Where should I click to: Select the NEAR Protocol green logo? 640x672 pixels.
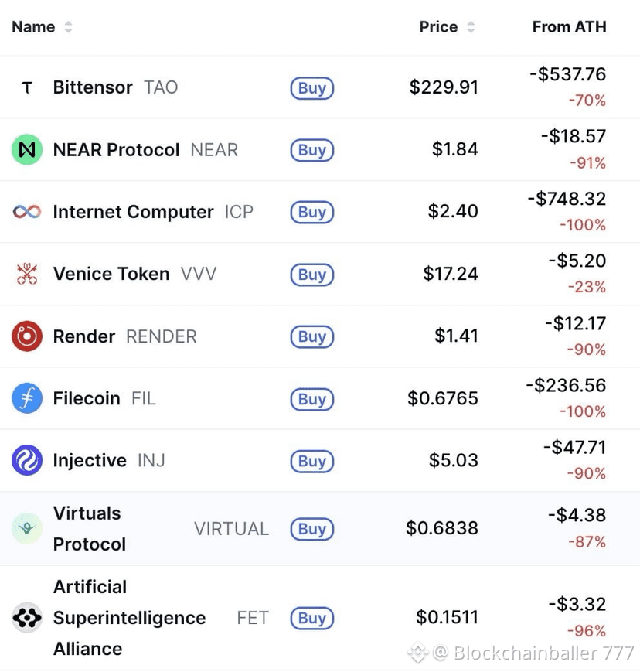tap(27, 149)
